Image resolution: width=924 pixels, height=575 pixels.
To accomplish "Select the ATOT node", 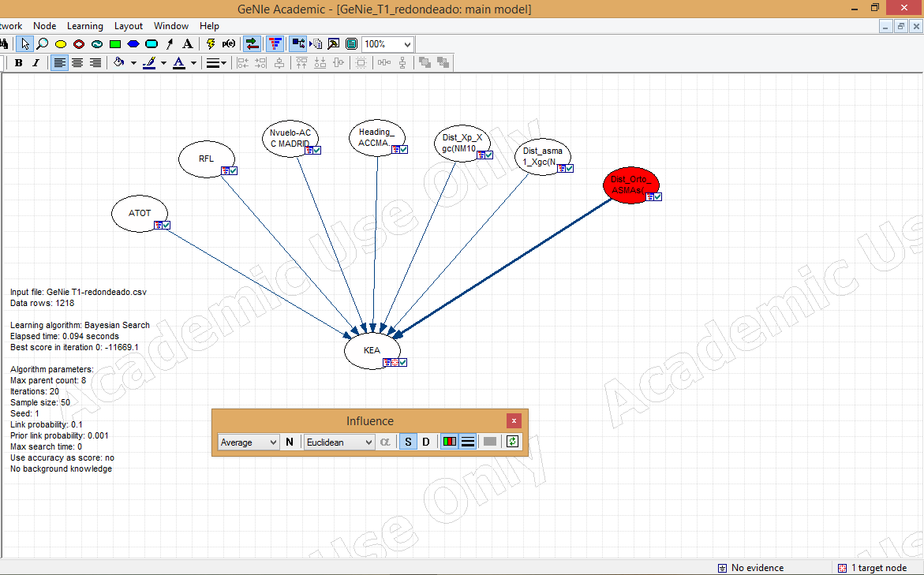I will (x=140, y=213).
